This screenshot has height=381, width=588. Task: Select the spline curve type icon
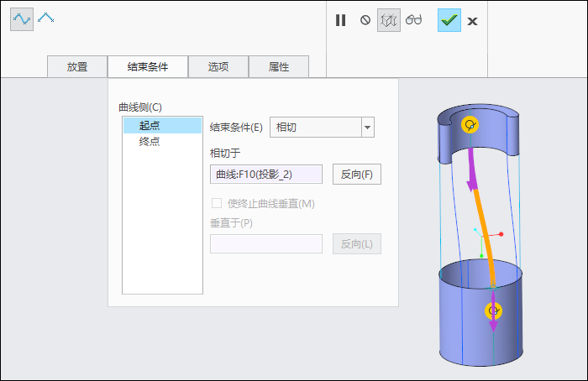coord(22,19)
